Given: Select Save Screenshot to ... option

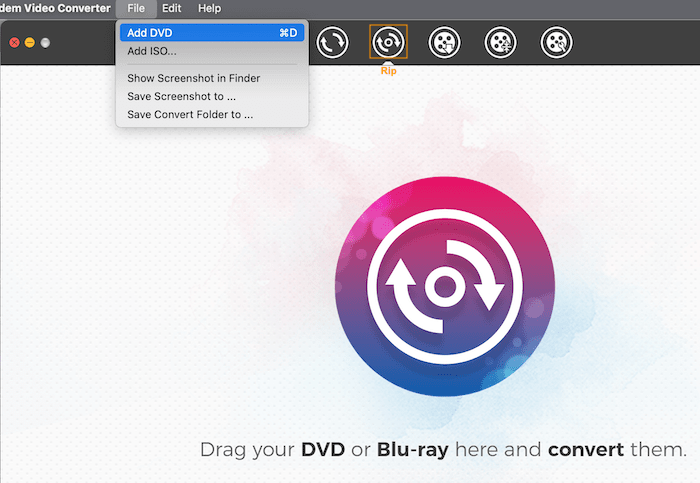Looking at the screenshot, I should tap(181, 96).
